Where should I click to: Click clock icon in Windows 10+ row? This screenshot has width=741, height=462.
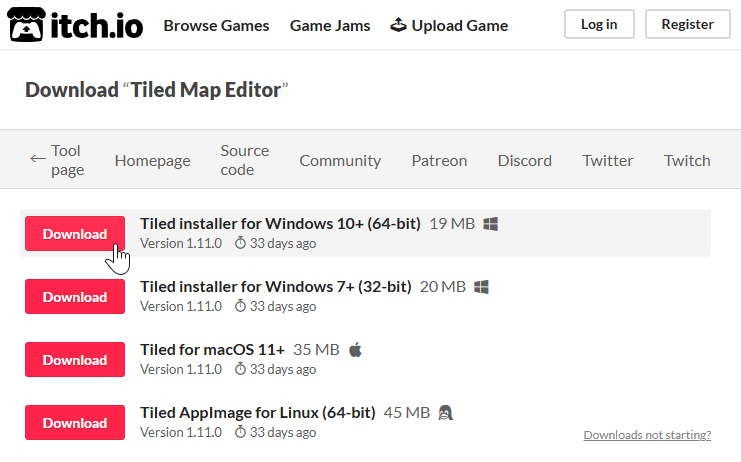tap(241, 243)
